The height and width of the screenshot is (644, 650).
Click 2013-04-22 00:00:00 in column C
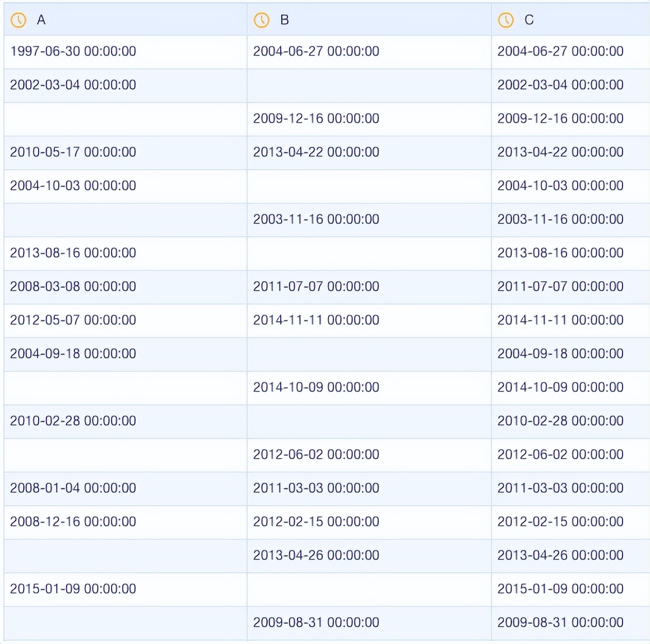(560, 152)
